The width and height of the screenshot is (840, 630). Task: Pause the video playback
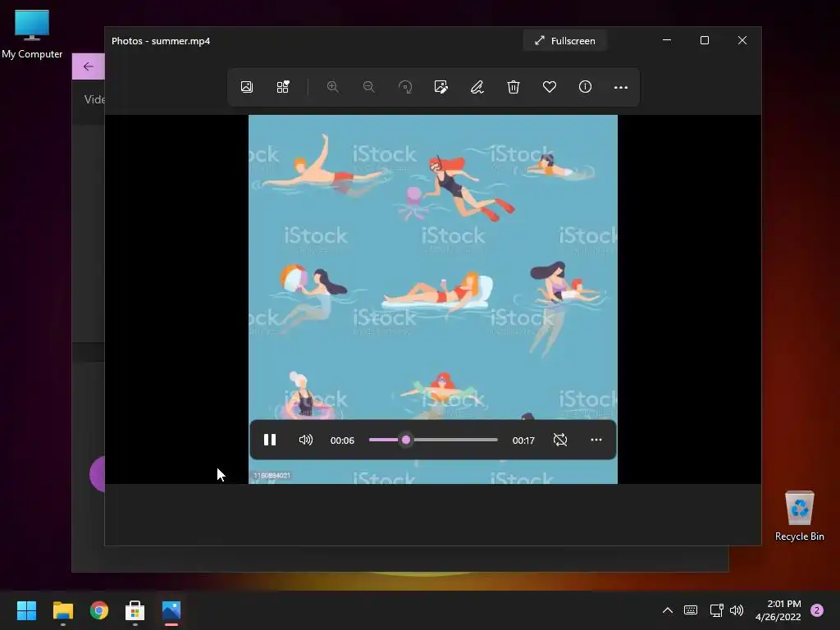click(x=269, y=440)
